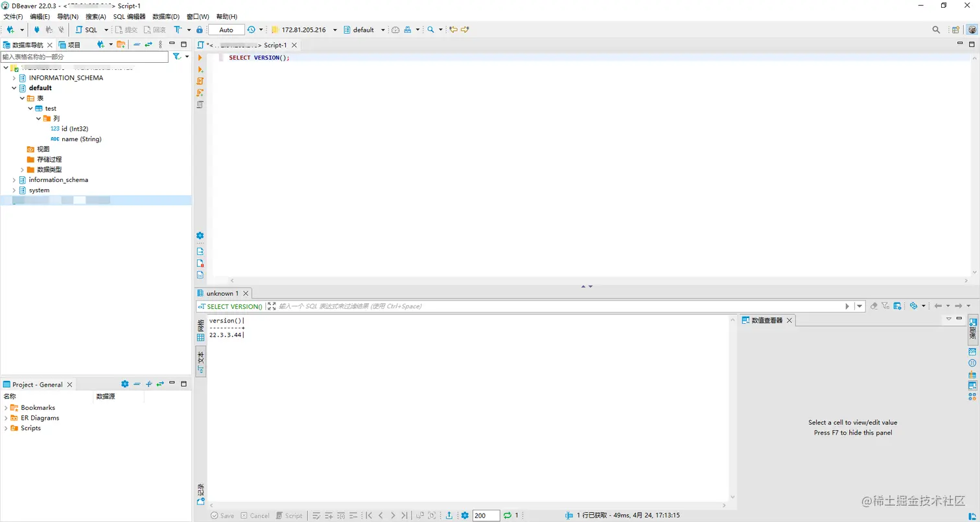The image size is (980, 522).
Task: Switch to the 项目 tab
Action: click(x=70, y=45)
